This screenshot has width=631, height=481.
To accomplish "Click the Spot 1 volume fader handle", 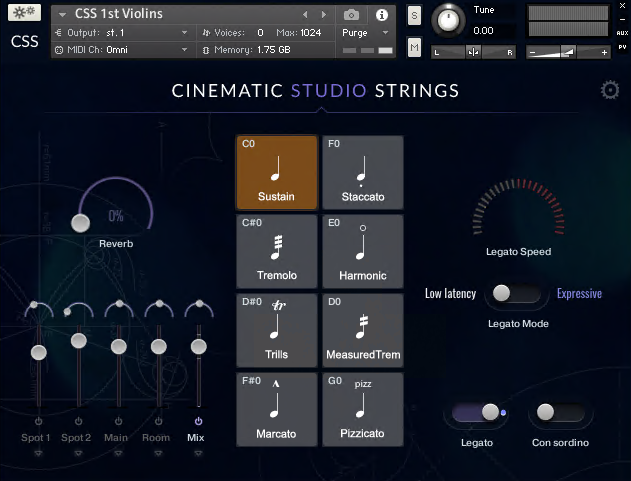I will (39, 353).
